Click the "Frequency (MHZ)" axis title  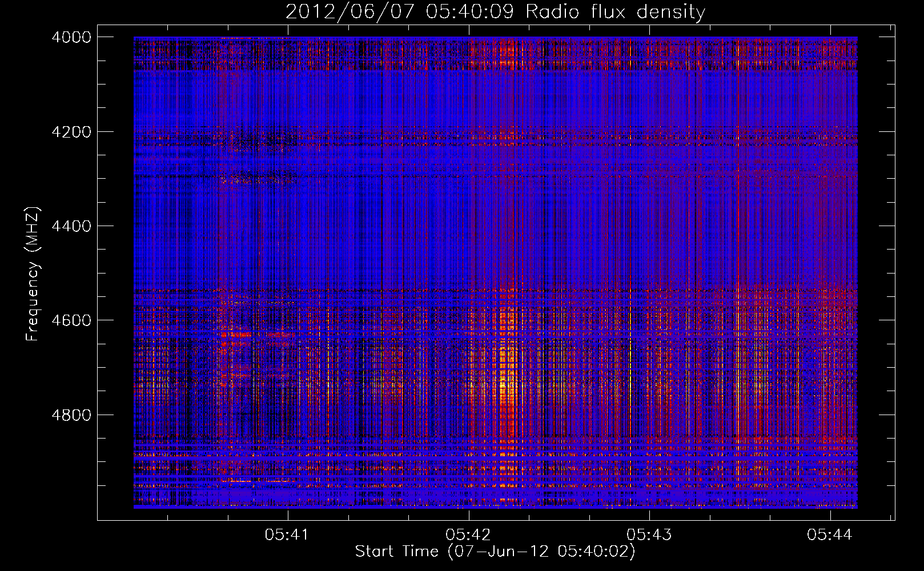click(33, 274)
